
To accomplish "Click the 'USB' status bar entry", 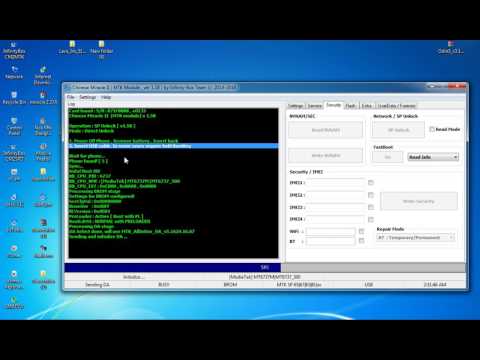I will (x=369, y=285).
